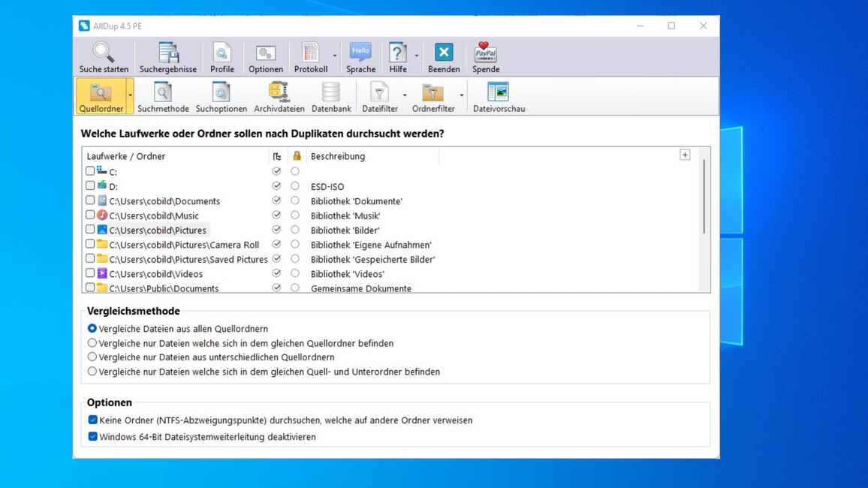The width and height of the screenshot is (868, 488).
Task: Click the plus button to add folder
Action: [x=685, y=155]
